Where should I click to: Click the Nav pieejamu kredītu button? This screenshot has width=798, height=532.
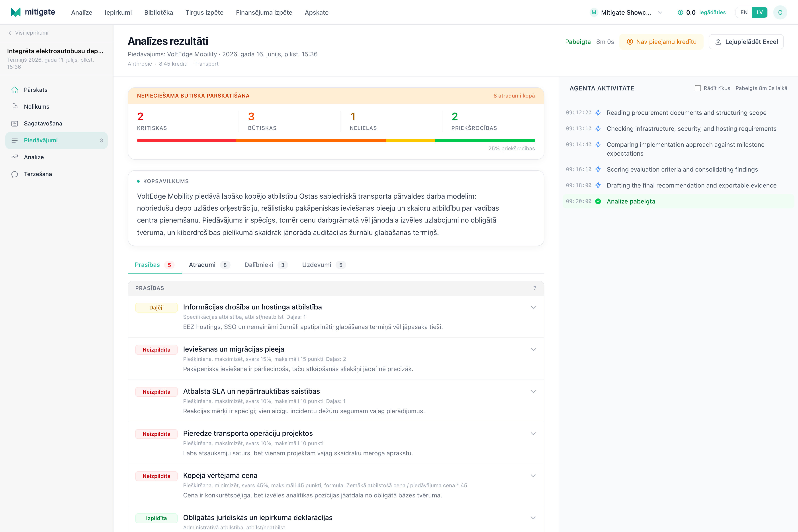pyautogui.click(x=661, y=42)
